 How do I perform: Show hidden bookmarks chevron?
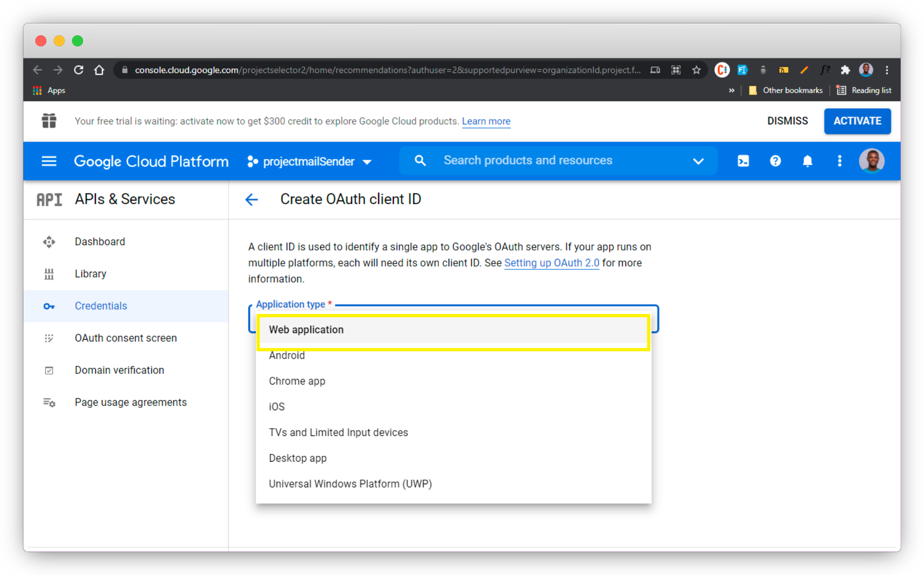point(731,90)
